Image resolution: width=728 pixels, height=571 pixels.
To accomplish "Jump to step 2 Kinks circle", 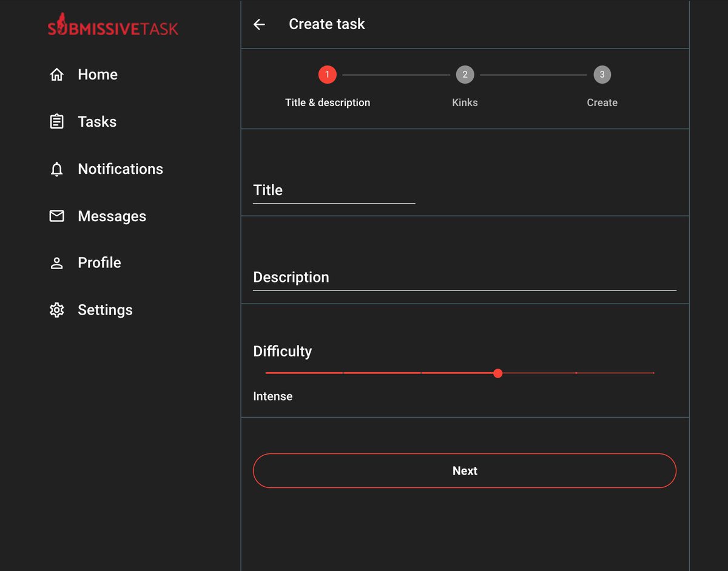I will click(465, 74).
